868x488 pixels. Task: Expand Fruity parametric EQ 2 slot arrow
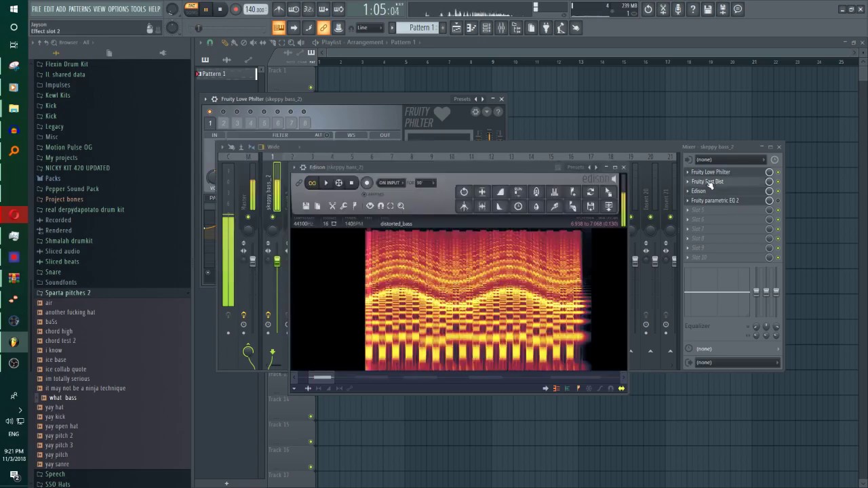pyautogui.click(x=688, y=201)
